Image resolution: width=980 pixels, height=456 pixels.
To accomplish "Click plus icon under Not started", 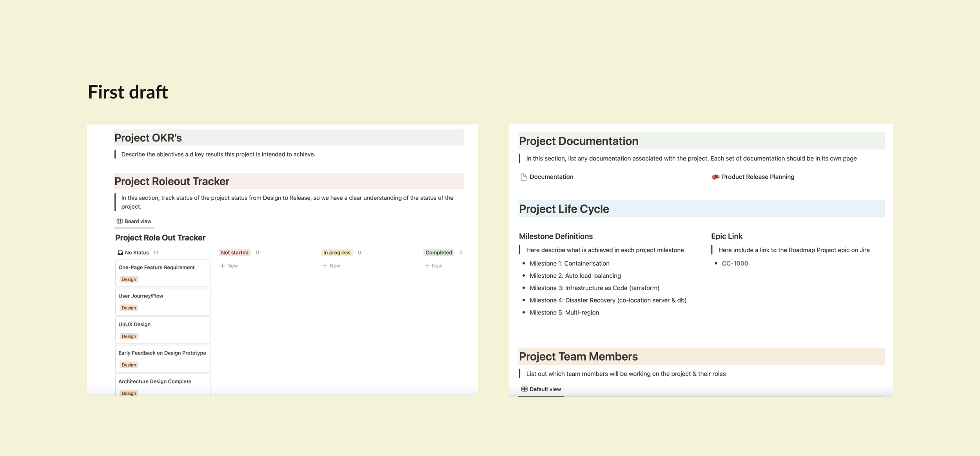I will click(223, 266).
